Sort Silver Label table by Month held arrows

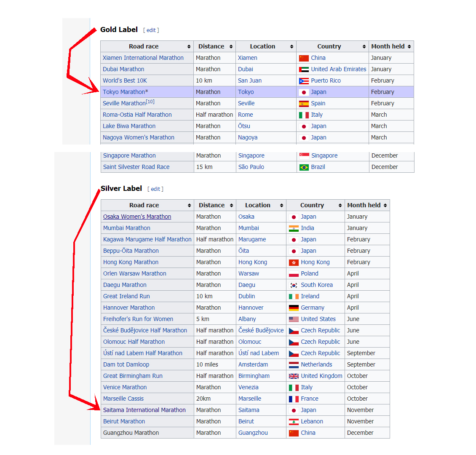tap(385, 206)
